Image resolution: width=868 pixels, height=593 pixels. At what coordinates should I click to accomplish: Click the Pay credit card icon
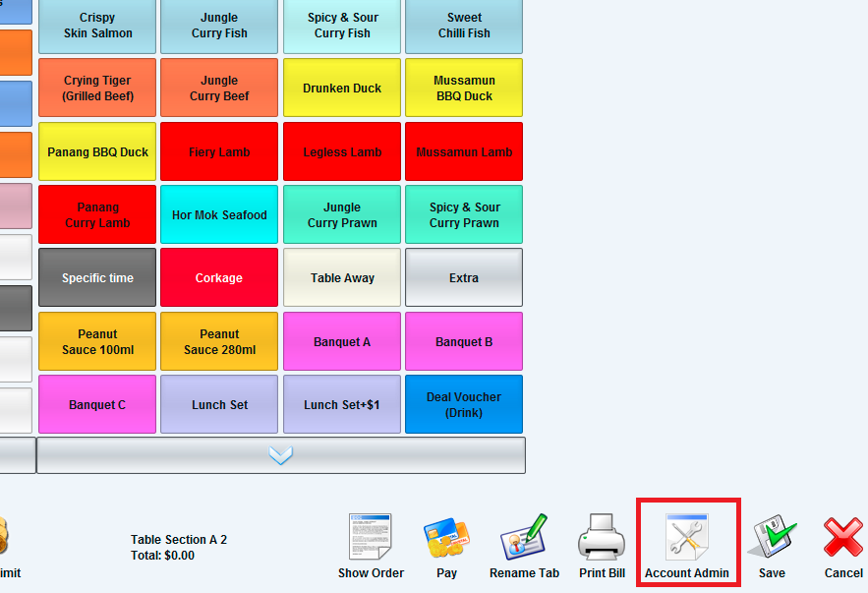446,538
